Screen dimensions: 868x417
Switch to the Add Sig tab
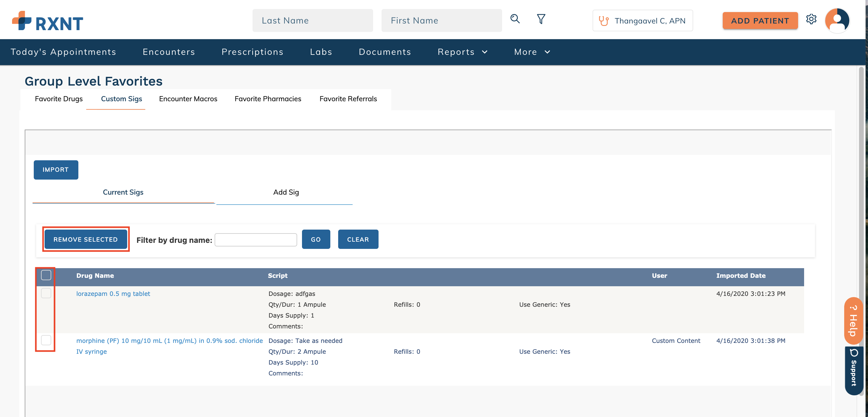pyautogui.click(x=285, y=192)
